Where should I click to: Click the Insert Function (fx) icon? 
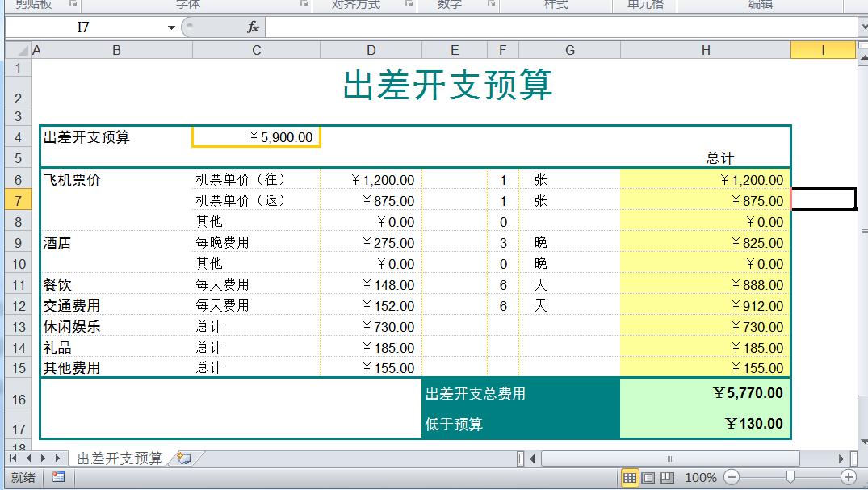pos(250,27)
